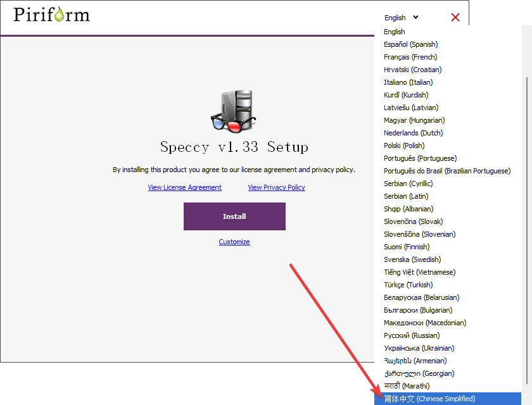Click the Speccy computer-with-glasses icon

click(x=234, y=111)
